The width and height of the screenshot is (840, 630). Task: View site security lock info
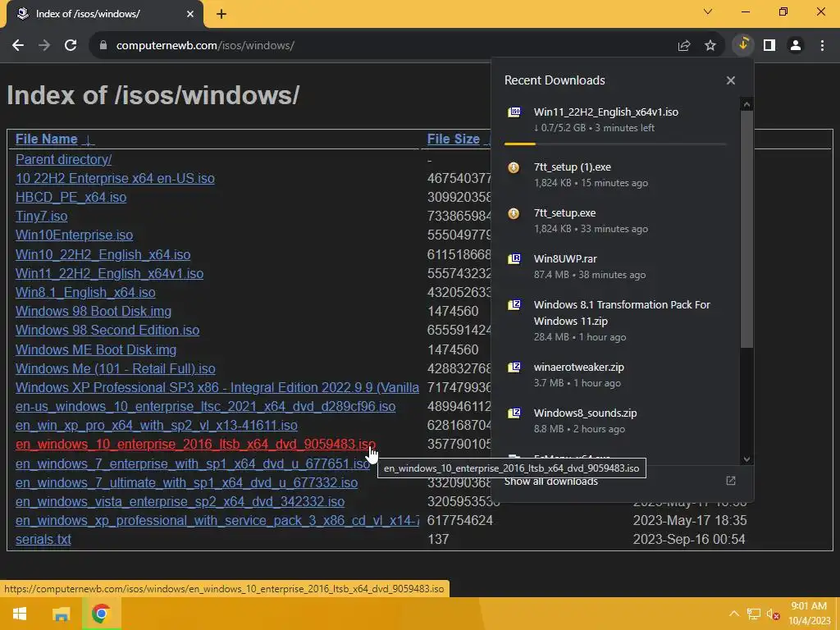(103, 46)
